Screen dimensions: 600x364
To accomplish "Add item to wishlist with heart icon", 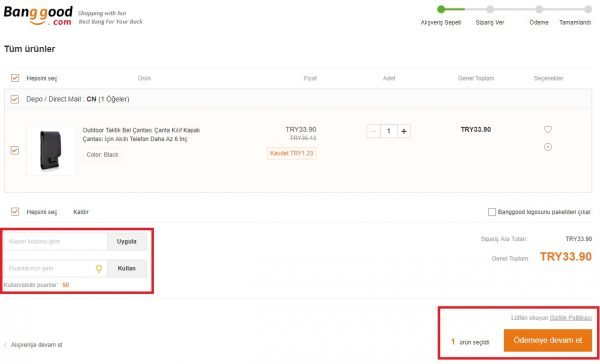I will pyautogui.click(x=548, y=130).
